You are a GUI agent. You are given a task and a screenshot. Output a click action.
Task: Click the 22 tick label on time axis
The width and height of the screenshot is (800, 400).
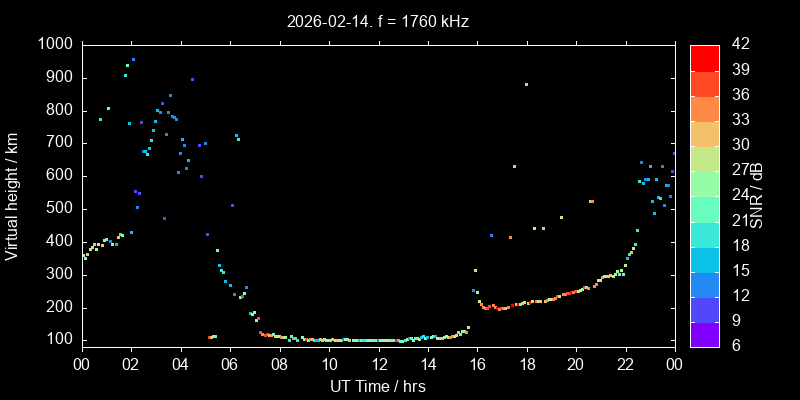pyautogui.click(x=625, y=364)
